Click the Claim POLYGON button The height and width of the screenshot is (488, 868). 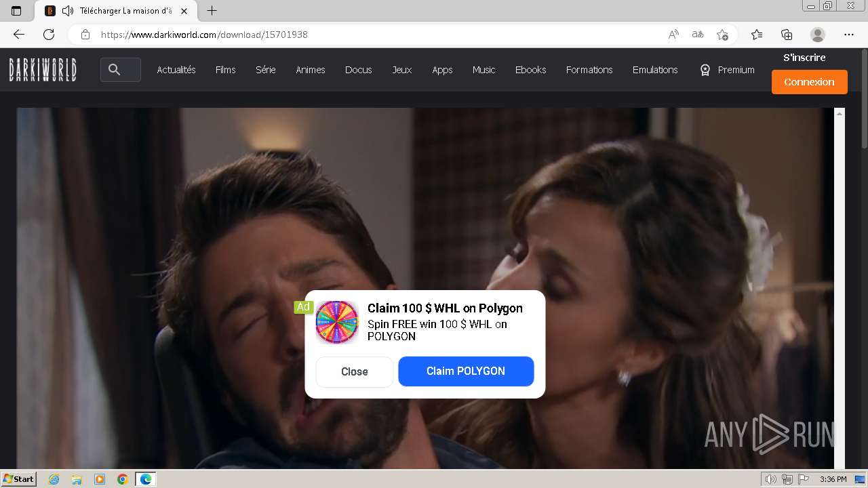click(466, 371)
